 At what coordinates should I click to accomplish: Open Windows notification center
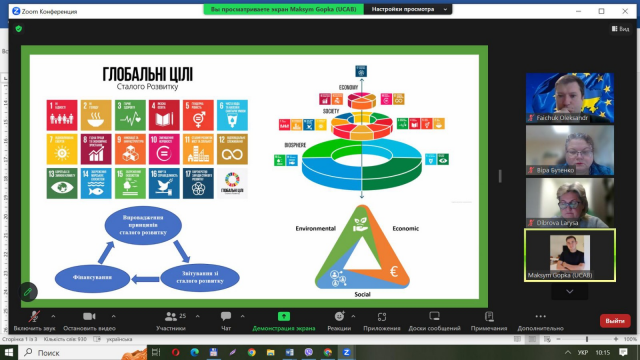tap(623, 352)
